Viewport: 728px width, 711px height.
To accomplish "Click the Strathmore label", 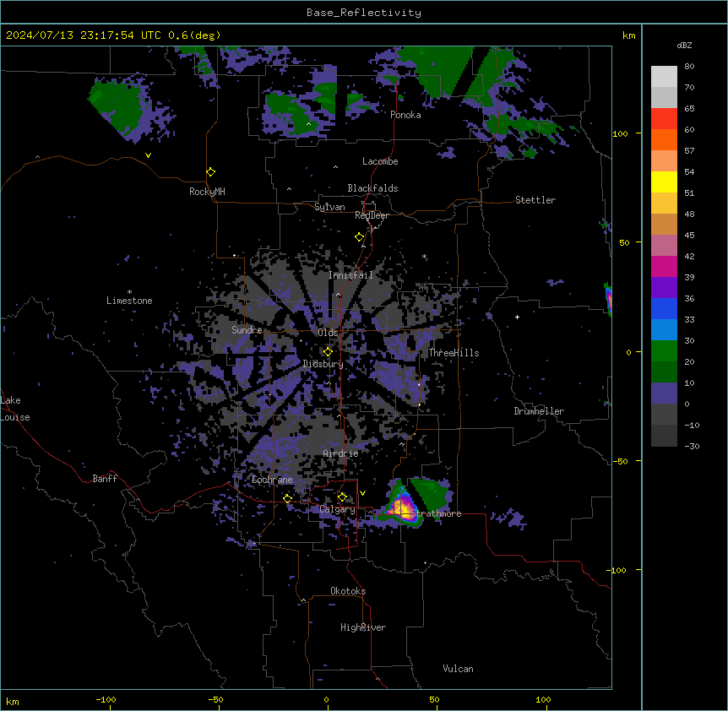I will tap(437, 513).
